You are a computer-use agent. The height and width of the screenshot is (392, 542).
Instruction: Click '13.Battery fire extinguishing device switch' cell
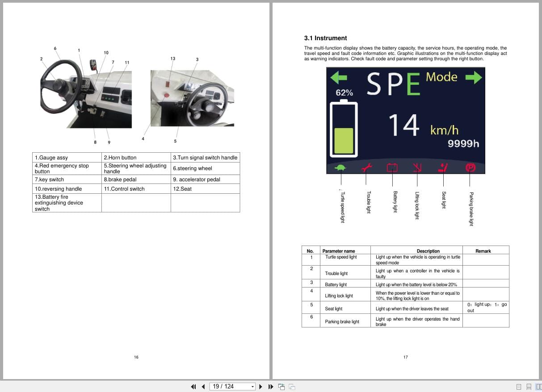pyautogui.click(x=67, y=203)
